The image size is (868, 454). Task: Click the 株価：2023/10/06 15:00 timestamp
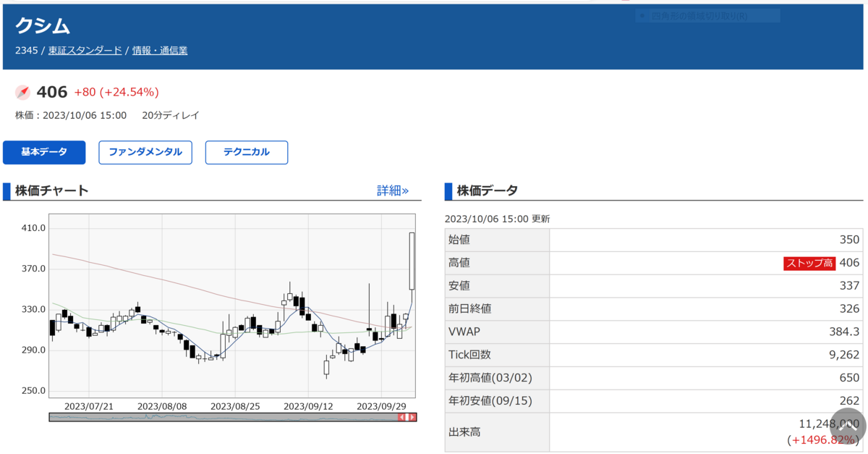pos(71,115)
